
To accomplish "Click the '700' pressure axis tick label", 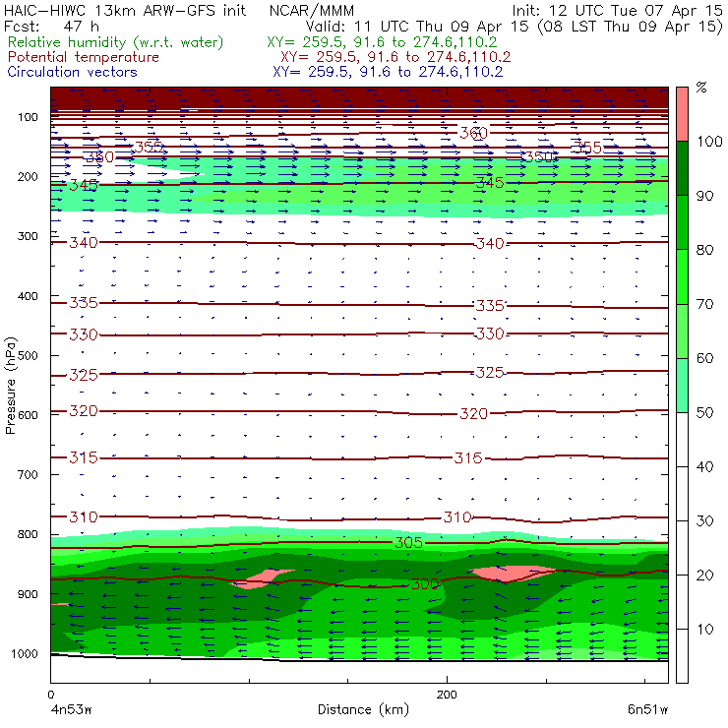I will click(28, 474).
